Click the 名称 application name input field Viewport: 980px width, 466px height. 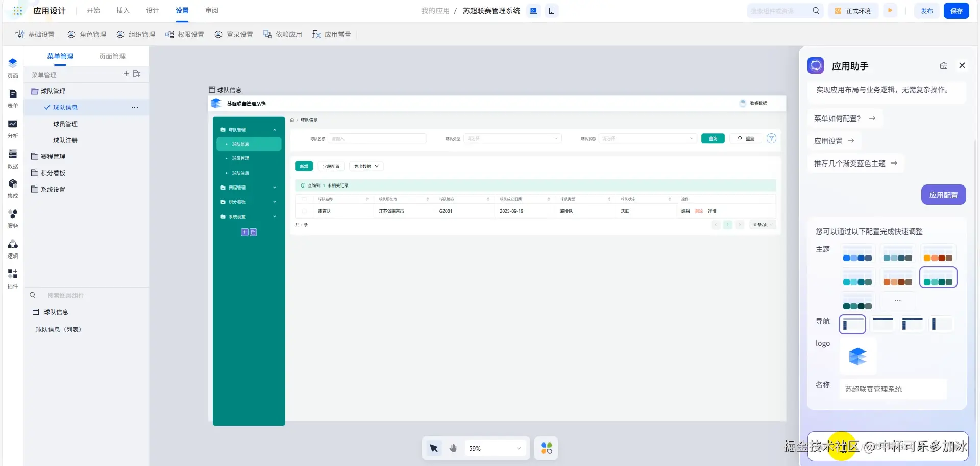click(893, 389)
